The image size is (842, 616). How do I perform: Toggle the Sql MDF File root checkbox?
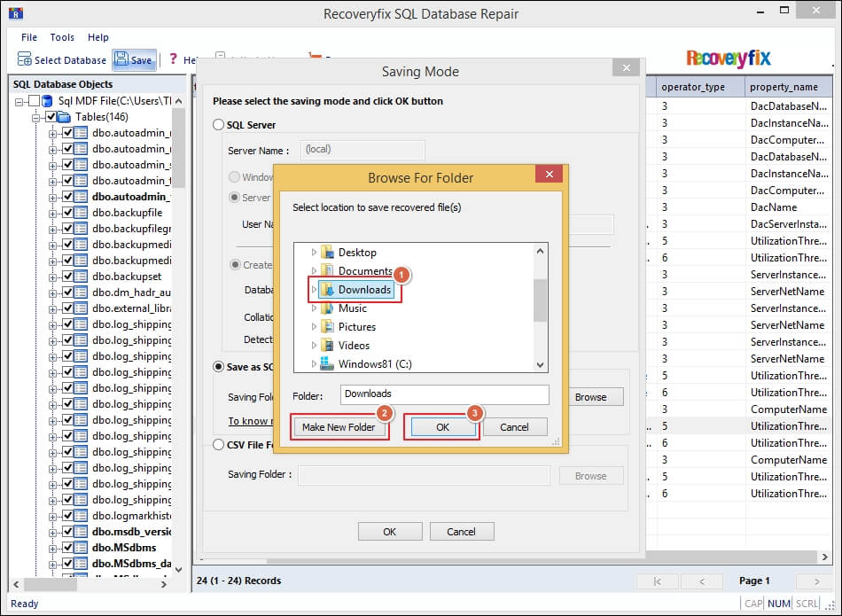(35, 101)
